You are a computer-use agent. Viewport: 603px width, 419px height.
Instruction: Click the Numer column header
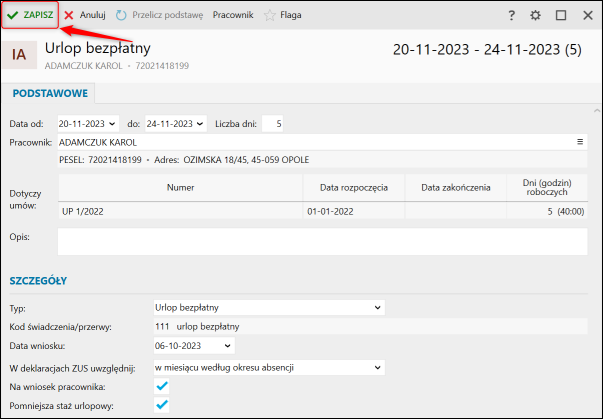[180, 188]
